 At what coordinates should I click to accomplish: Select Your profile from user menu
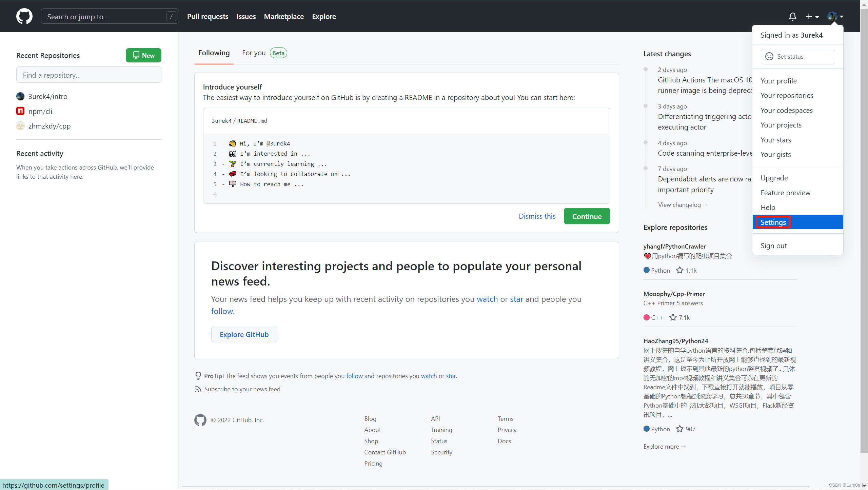798,81
